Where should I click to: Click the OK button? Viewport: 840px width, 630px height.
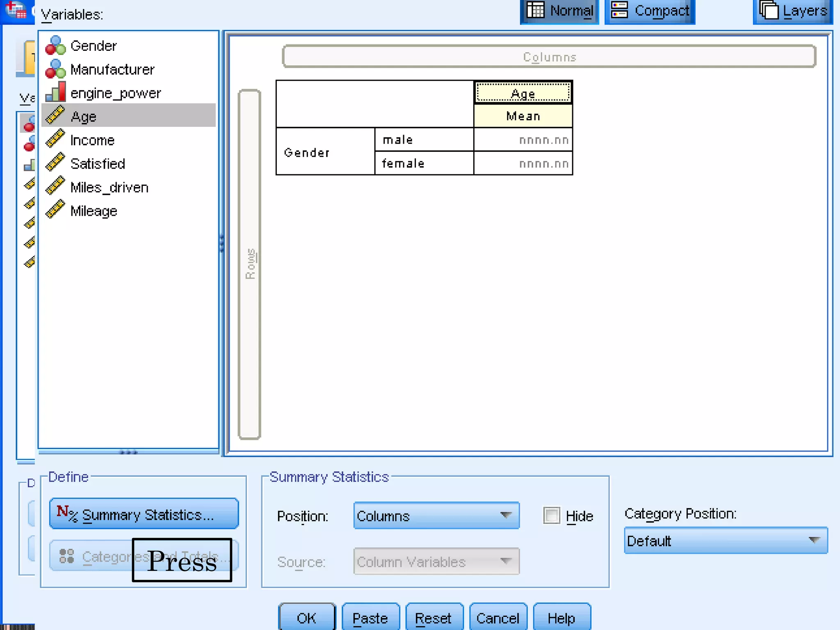click(x=307, y=618)
